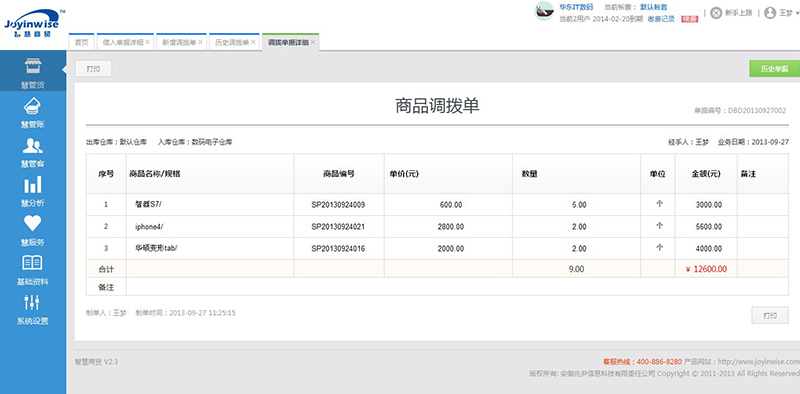Click the 序号 column header

click(106, 174)
